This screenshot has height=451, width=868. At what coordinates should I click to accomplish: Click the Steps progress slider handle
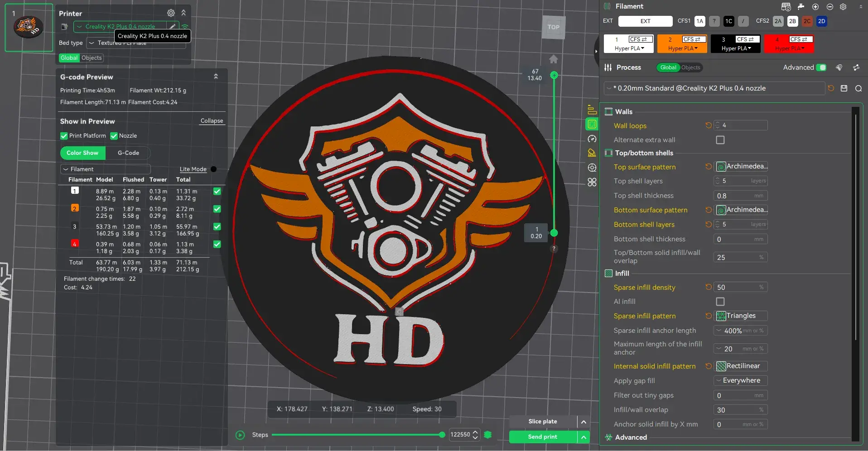(x=442, y=435)
